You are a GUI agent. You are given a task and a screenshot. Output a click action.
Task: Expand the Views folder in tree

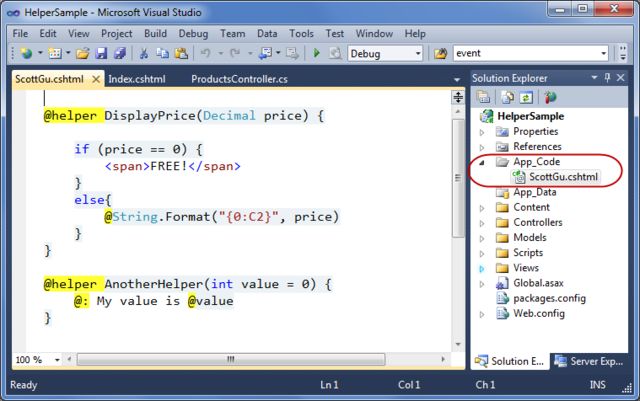[x=482, y=268]
